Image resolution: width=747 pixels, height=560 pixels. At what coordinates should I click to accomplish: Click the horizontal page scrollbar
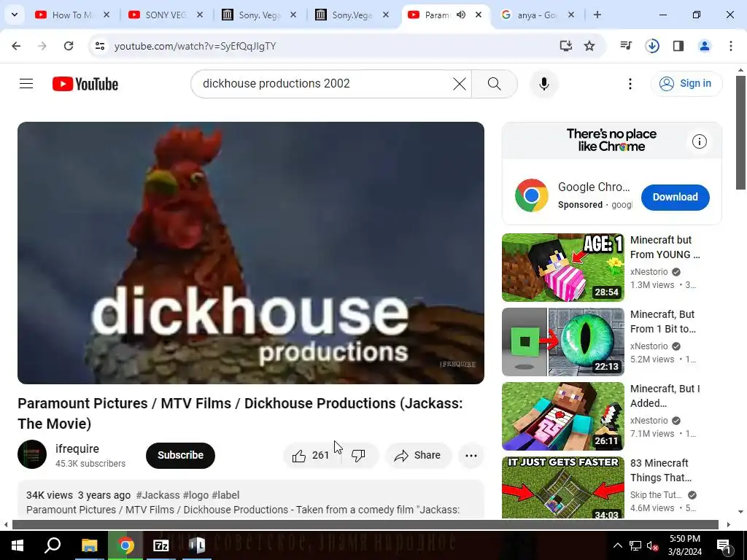365,524
